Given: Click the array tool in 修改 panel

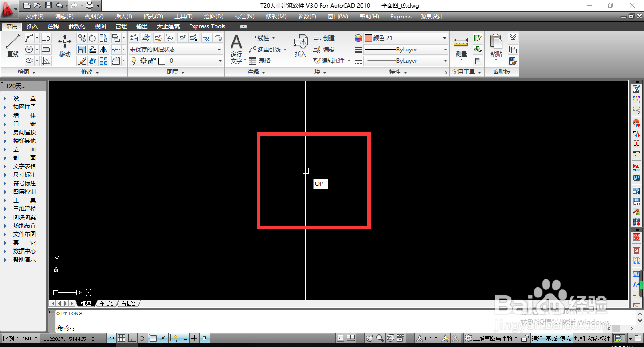Looking at the screenshot, I should (x=104, y=61).
